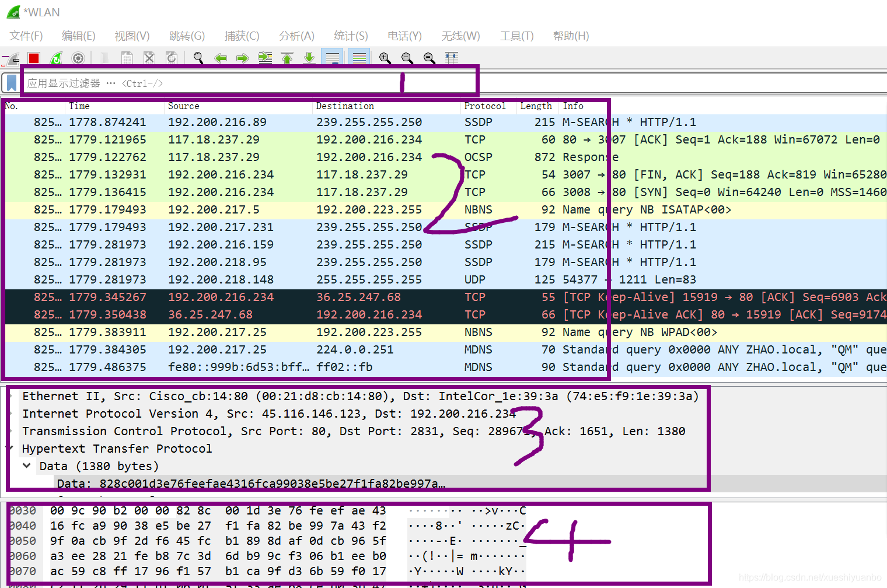
Task: Open the 分析(A) menu
Action: coord(296,36)
